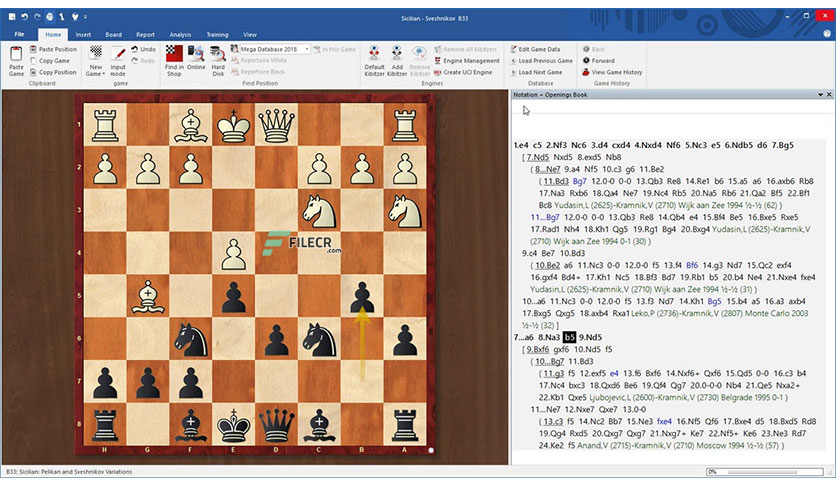Viewport: 836px width, 484px height.
Task: Switch to the Report tab
Action: pos(145,35)
